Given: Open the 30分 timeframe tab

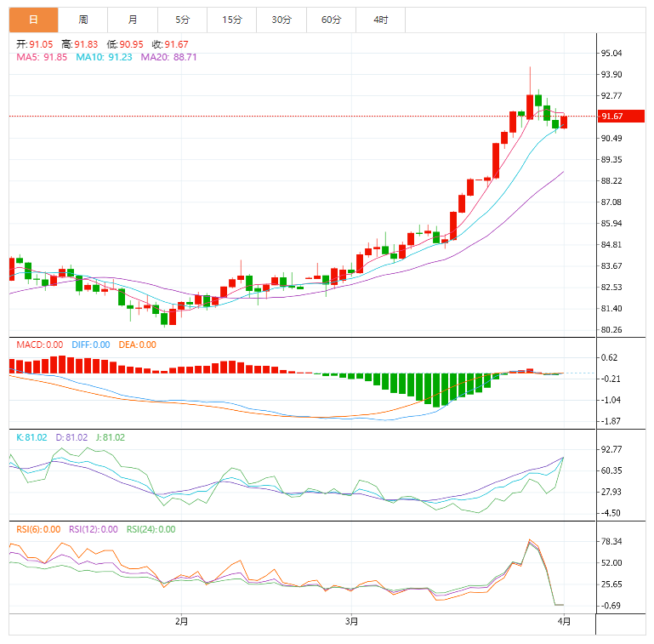Looking at the screenshot, I should click(282, 20).
